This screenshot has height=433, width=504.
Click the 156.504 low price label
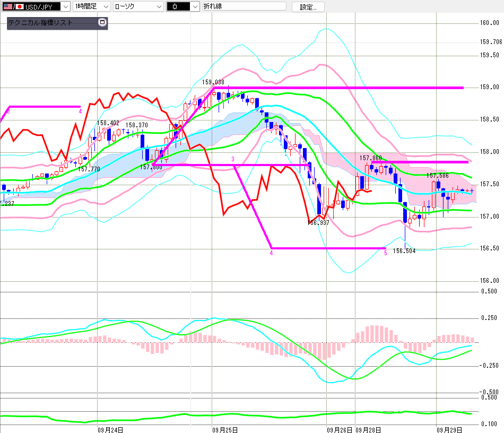tap(404, 251)
